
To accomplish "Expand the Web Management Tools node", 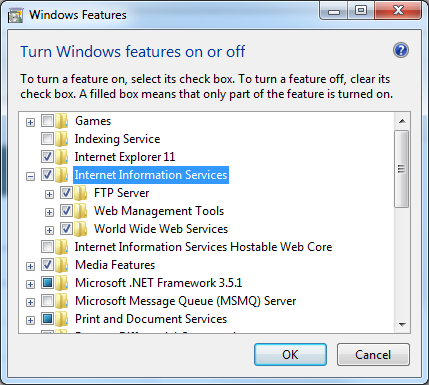I will point(49,212).
